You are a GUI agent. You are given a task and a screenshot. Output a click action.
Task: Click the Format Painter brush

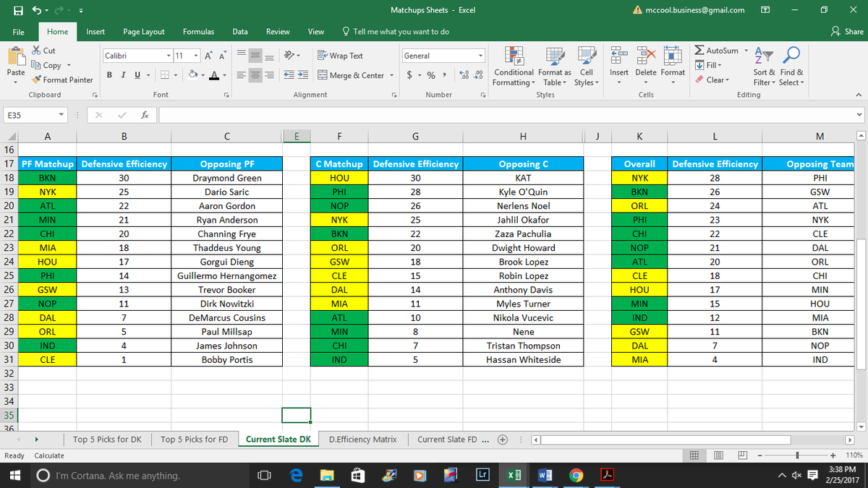click(x=37, y=80)
